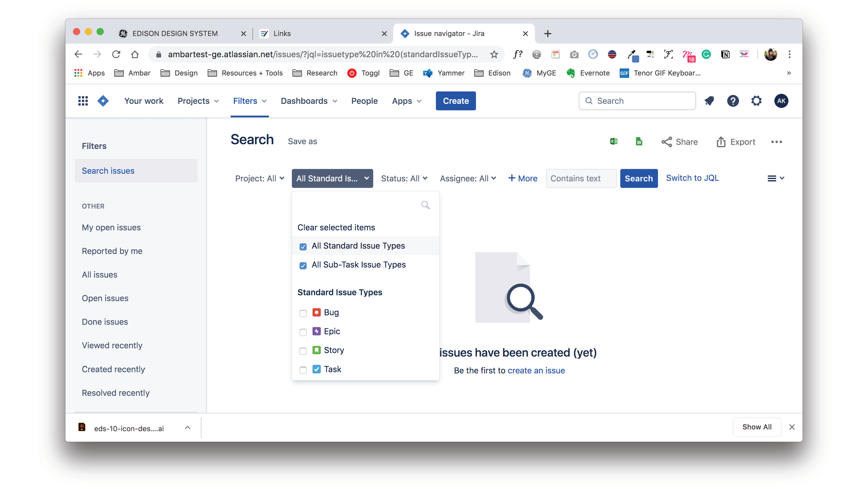
Task: Open the Dashboards menu
Action: [x=309, y=101]
